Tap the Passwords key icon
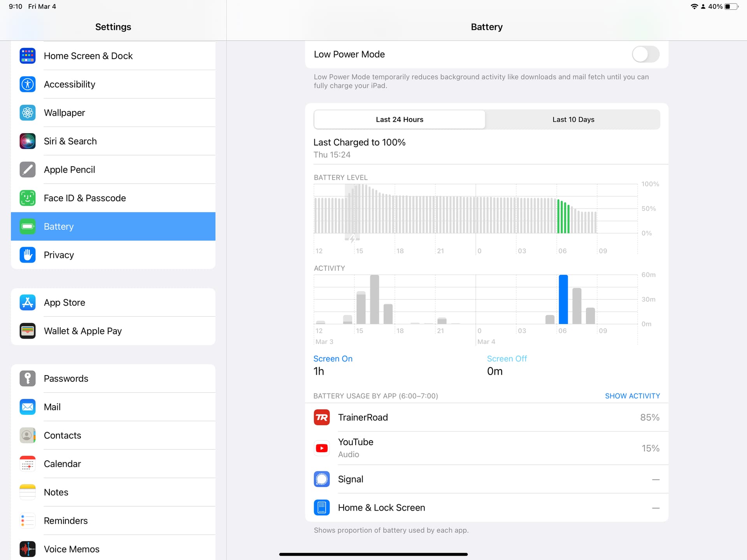The width and height of the screenshot is (747, 560). pos(28,378)
